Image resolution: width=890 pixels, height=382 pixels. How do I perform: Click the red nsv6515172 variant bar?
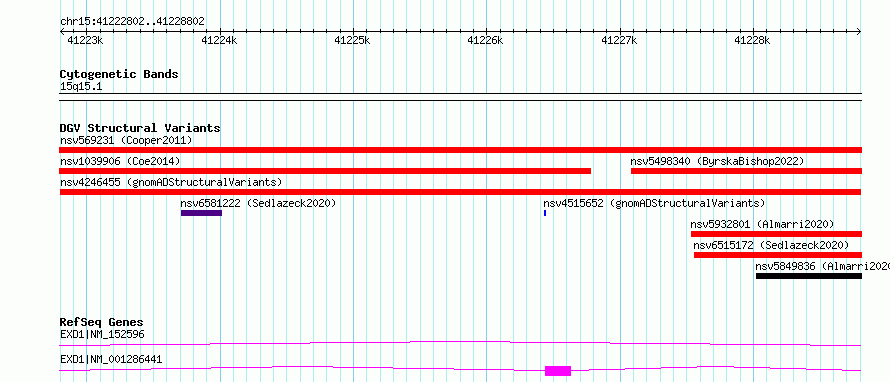coord(778,255)
